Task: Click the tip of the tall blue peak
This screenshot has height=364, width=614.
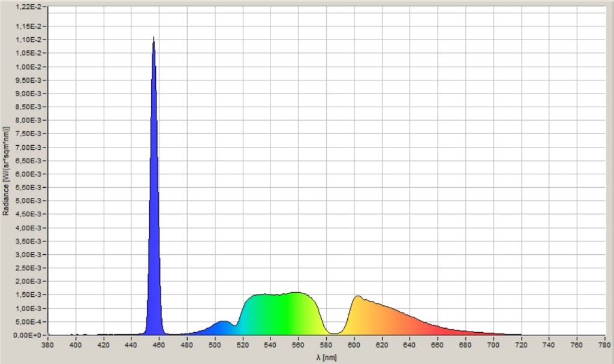Action: pyautogui.click(x=153, y=39)
